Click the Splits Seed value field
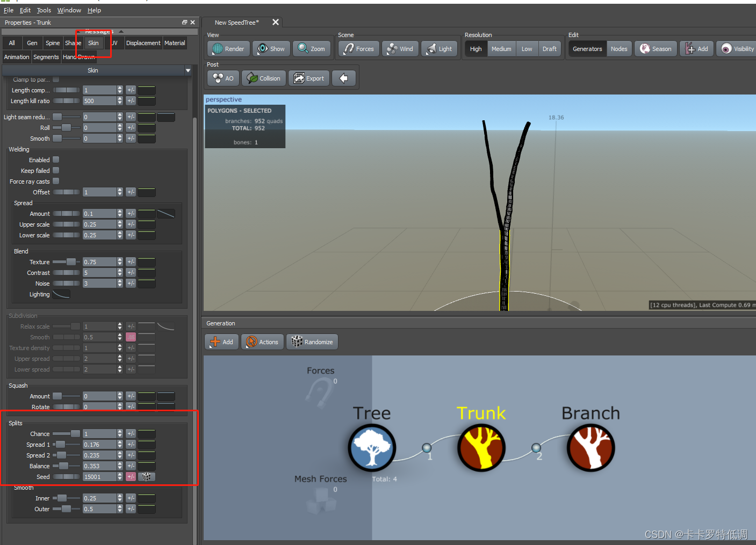Image resolution: width=756 pixels, height=545 pixels. [x=99, y=477]
